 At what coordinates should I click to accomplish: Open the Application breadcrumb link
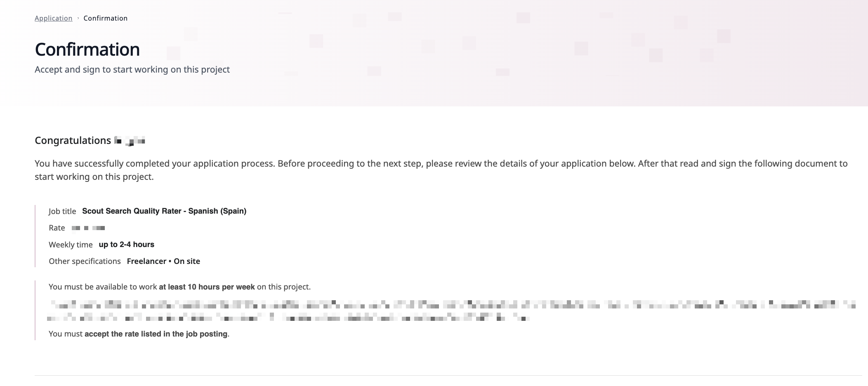(x=53, y=18)
